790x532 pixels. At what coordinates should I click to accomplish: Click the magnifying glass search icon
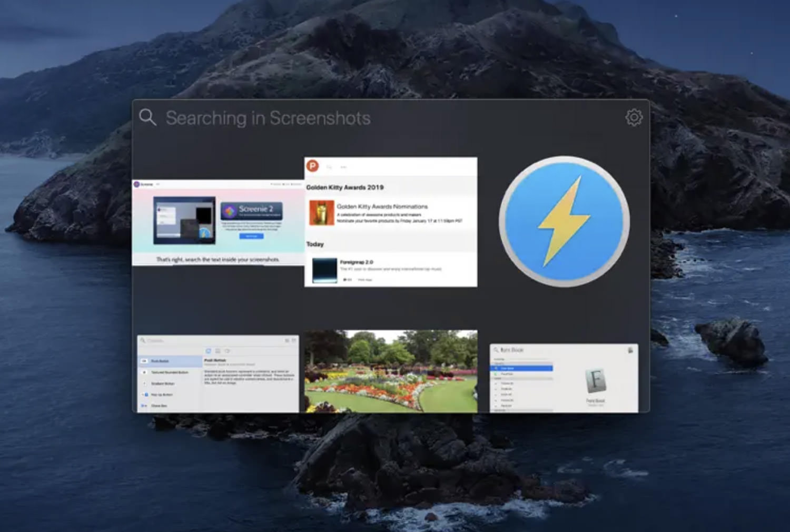(x=148, y=117)
